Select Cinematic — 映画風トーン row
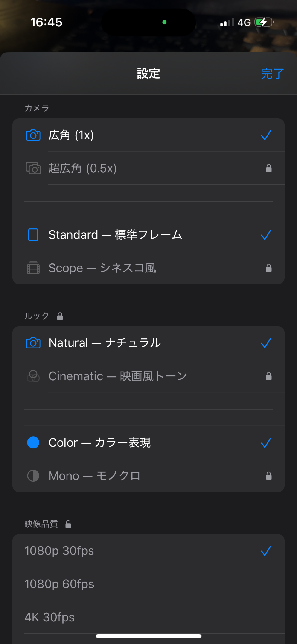 [148, 376]
